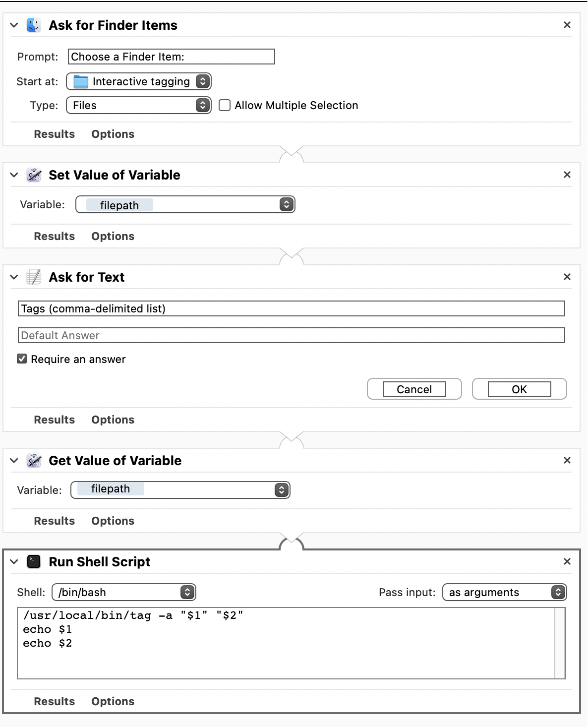This screenshot has height=727, width=588.
Task: Remove the Set Value of Variable action
Action: [567, 175]
